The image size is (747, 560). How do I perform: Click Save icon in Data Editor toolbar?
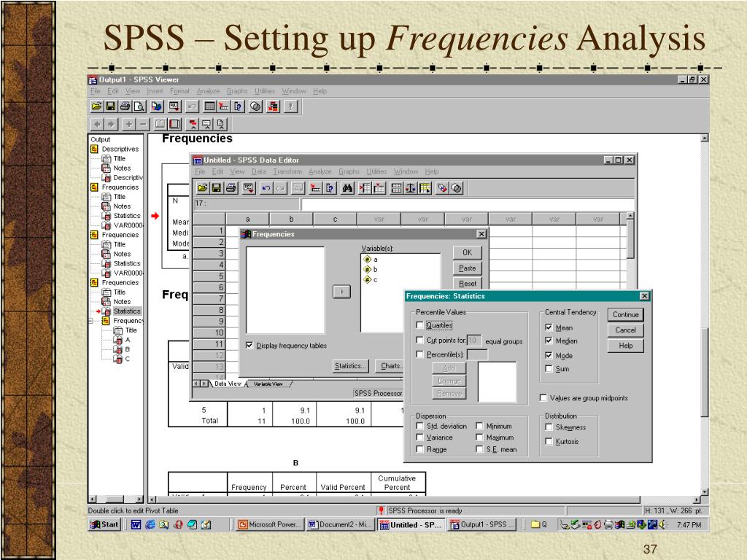click(x=217, y=188)
